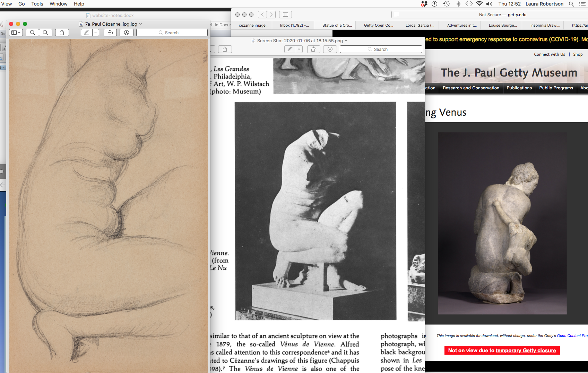This screenshot has height=373, width=588.
Task: Click the Crouching Venus sculpture image
Action: pyautogui.click(x=502, y=223)
